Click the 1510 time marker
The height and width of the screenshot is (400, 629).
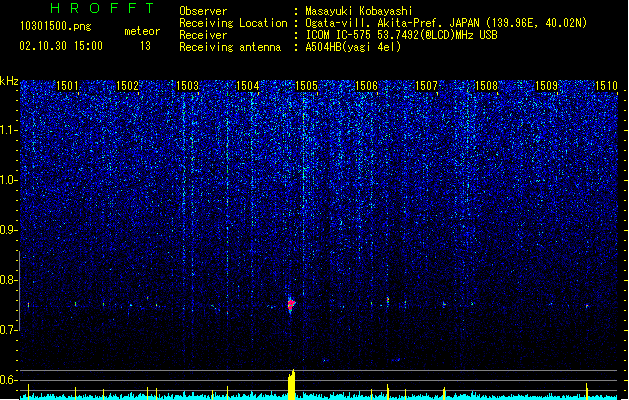click(x=607, y=86)
